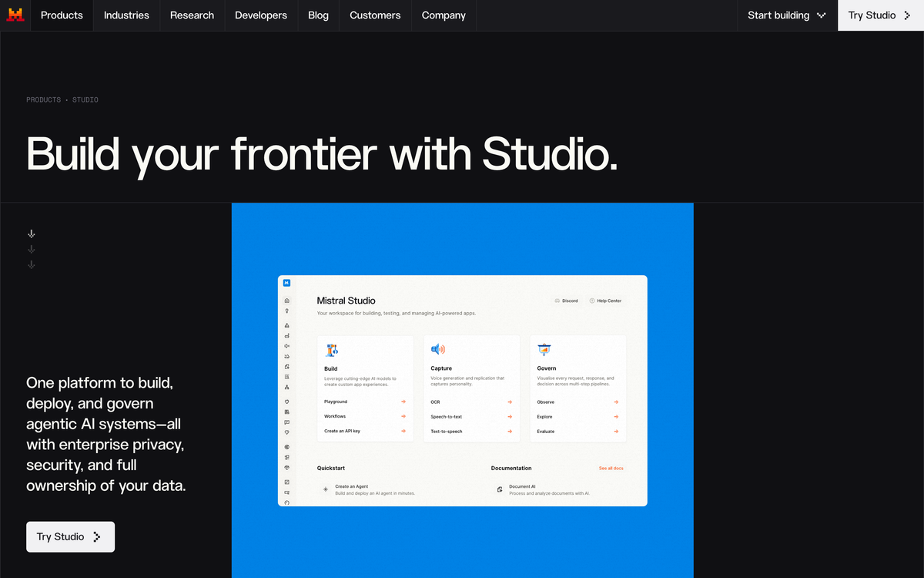The width and height of the screenshot is (924, 578).
Task: Click the Build your frontier with Studio headline
Action: [x=322, y=154]
